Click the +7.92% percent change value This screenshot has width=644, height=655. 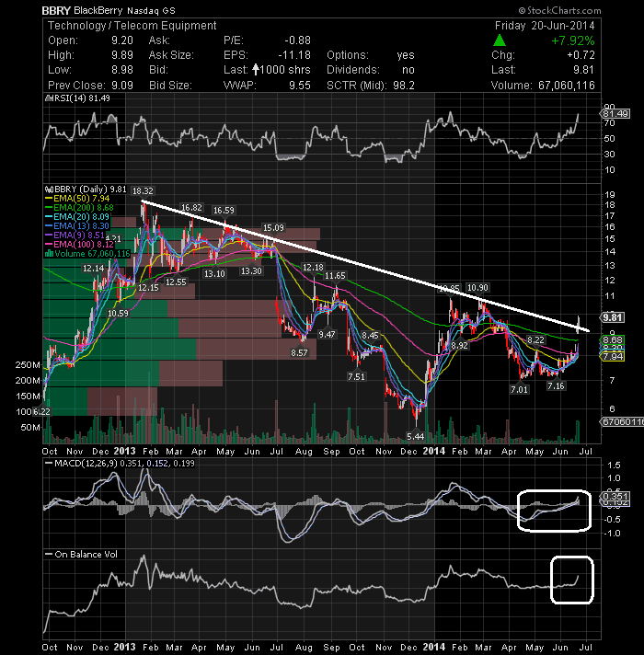[573, 40]
